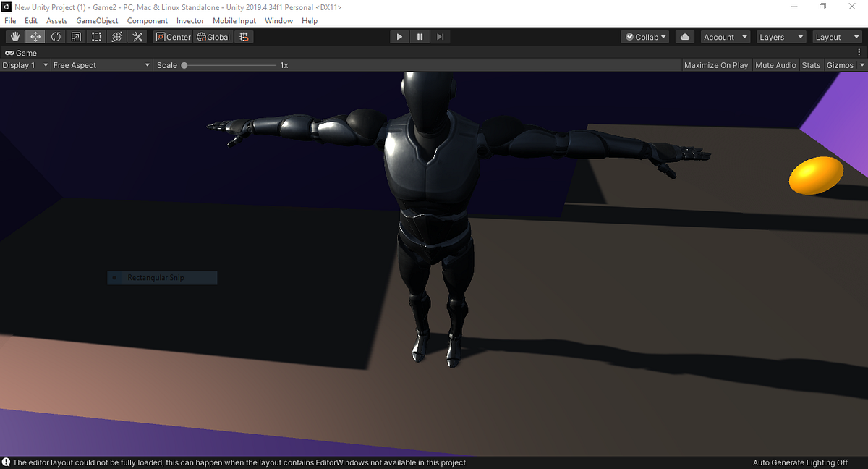
Task: Select the combined Transform tool
Action: coord(116,36)
